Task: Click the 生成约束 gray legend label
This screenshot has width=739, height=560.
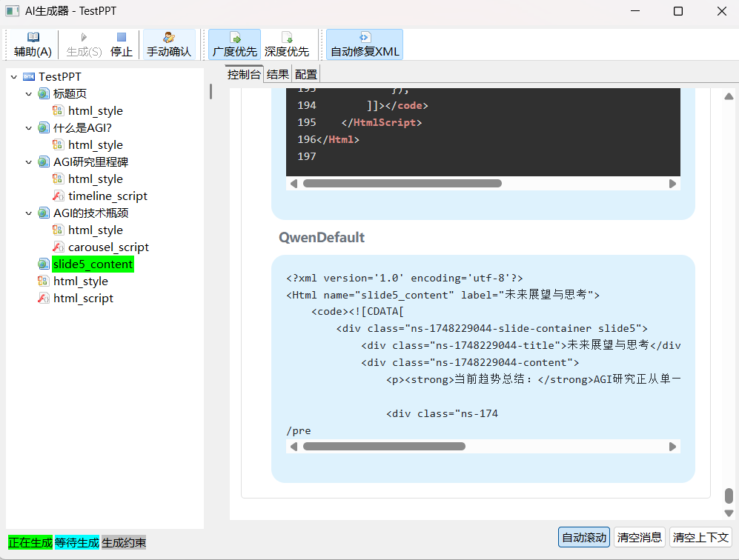Action: coord(124,542)
